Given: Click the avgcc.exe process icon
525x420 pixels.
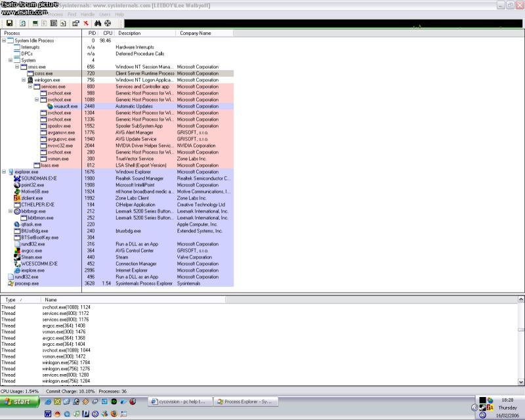Looking at the screenshot, I should 17,251.
